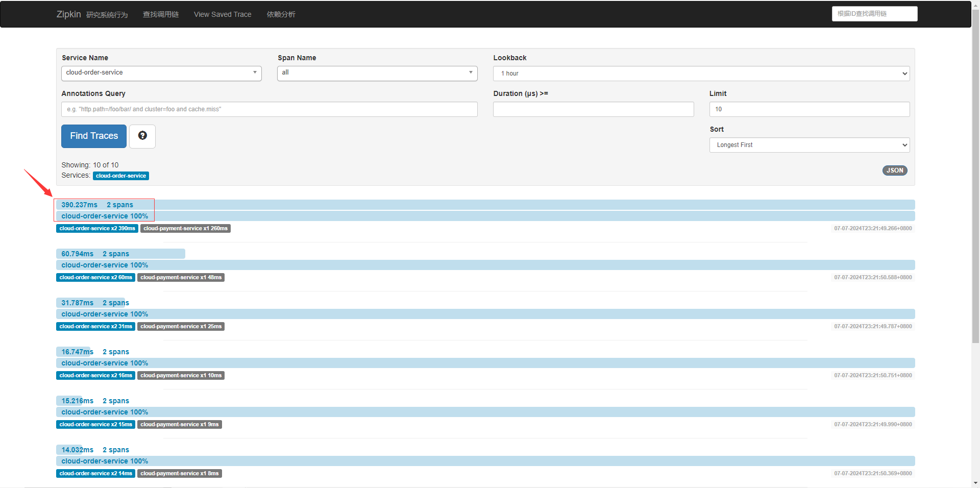Click the cloud-payment-service x1 10ms badge

(x=181, y=375)
